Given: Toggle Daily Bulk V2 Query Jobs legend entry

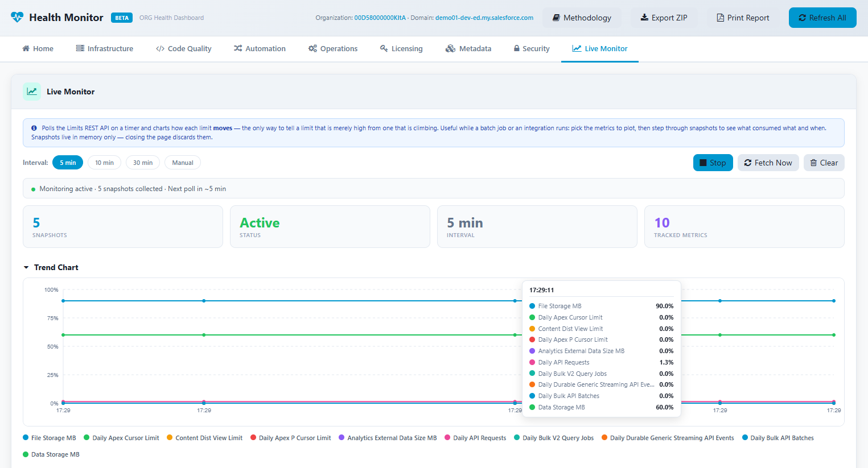Looking at the screenshot, I should point(554,438).
